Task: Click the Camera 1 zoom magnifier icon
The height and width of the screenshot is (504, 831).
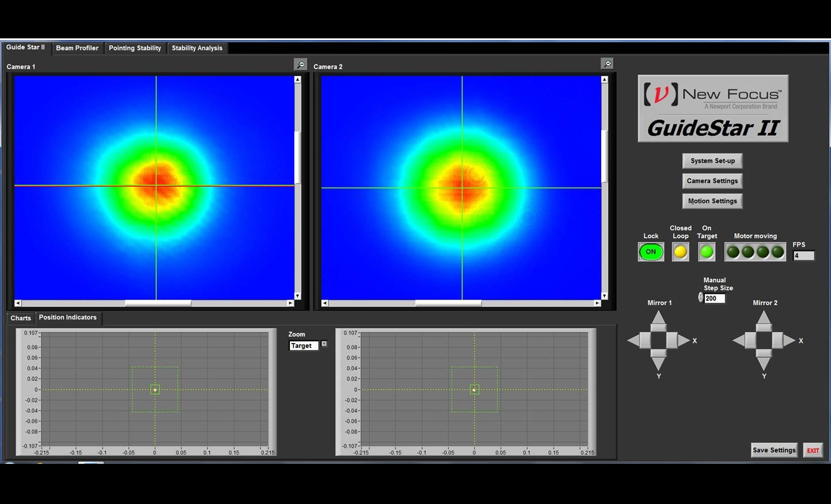Action: point(301,65)
